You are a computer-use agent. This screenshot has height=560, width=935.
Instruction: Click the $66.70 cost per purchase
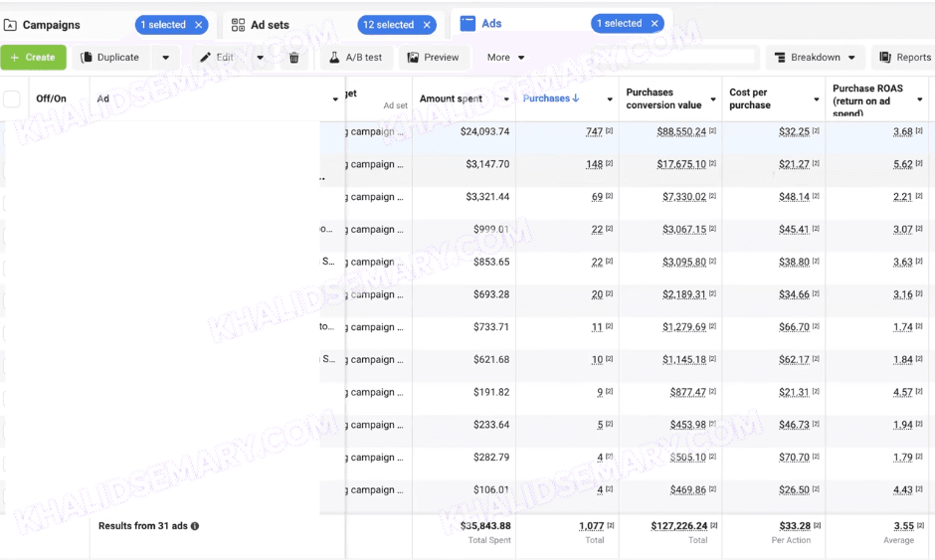coord(795,327)
